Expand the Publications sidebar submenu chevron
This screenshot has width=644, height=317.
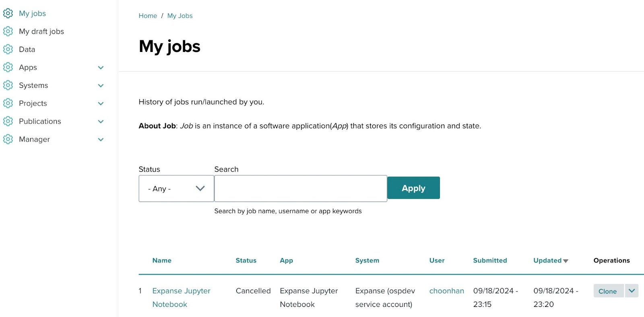101,121
